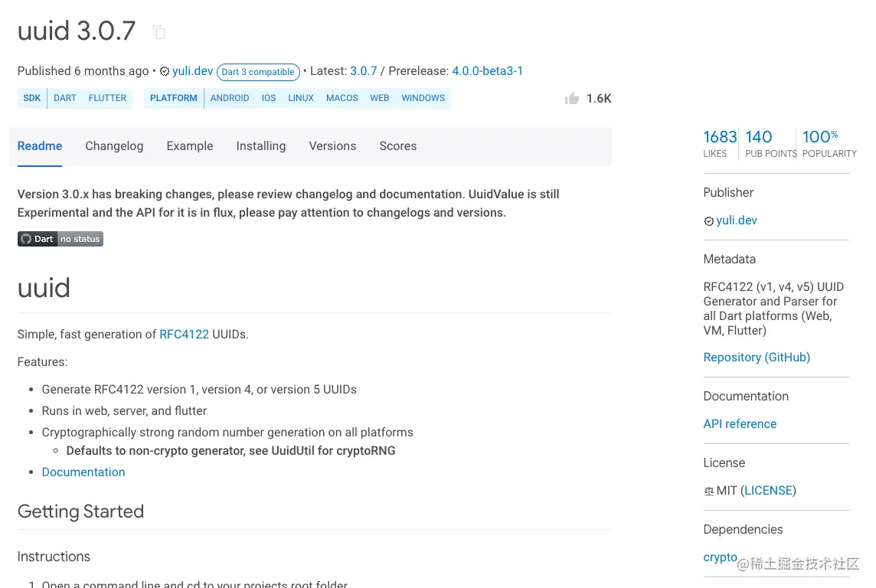
Task: Click the thumbs-up like icon
Action: (572, 98)
